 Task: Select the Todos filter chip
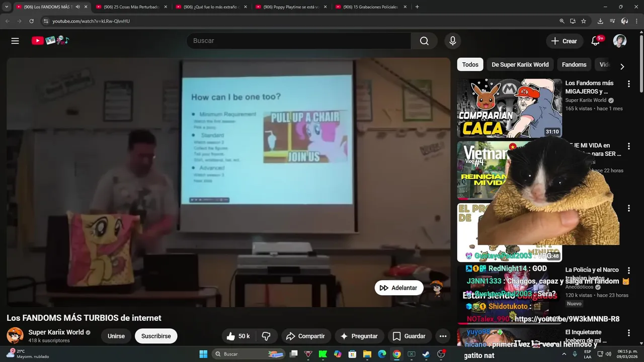[x=470, y=64]
